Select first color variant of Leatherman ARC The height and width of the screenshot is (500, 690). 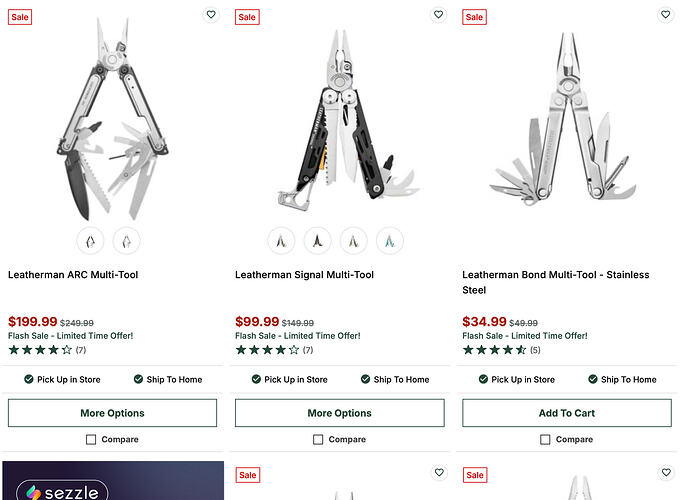[90, 241]
